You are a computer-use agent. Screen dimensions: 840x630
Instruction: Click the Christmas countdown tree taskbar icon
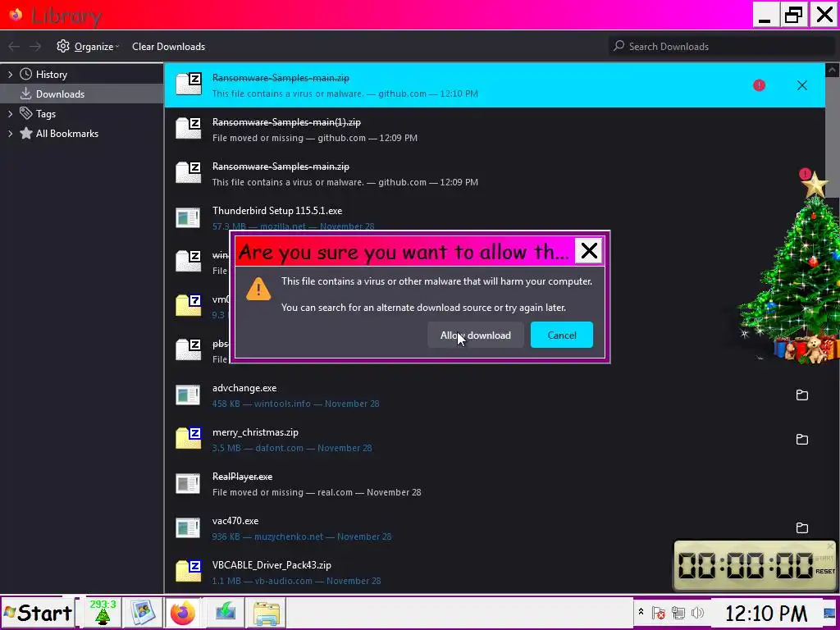[x=103, y=613]
